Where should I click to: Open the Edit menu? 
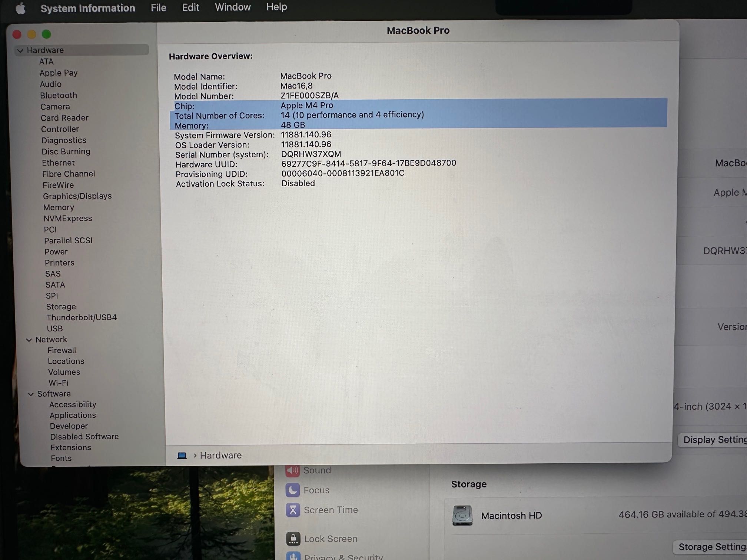(x=190, y=7)
